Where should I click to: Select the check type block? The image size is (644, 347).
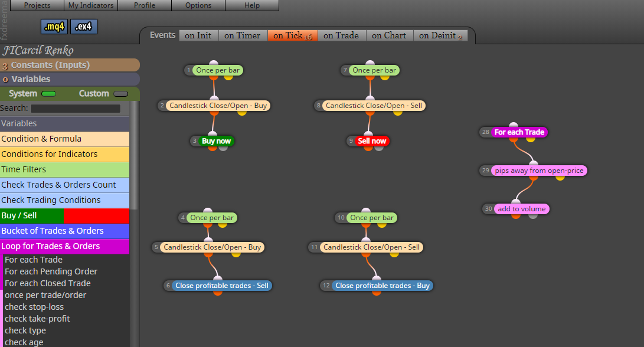pos(25,330)
